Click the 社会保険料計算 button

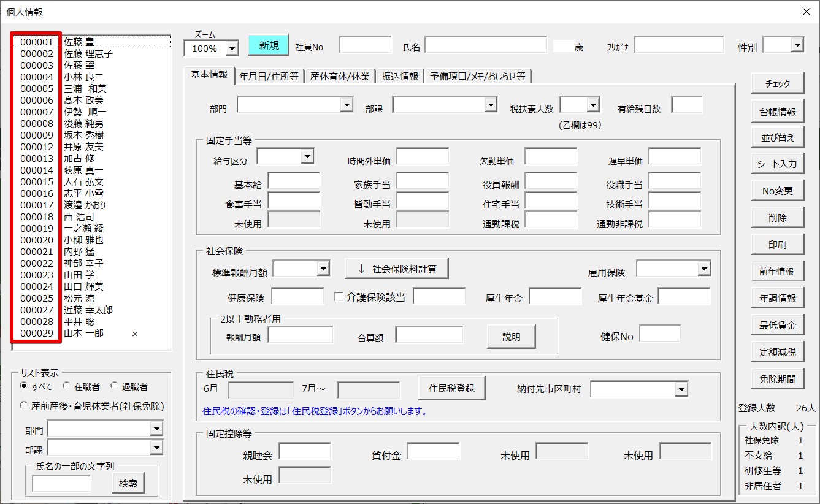(x=396, y=269)
